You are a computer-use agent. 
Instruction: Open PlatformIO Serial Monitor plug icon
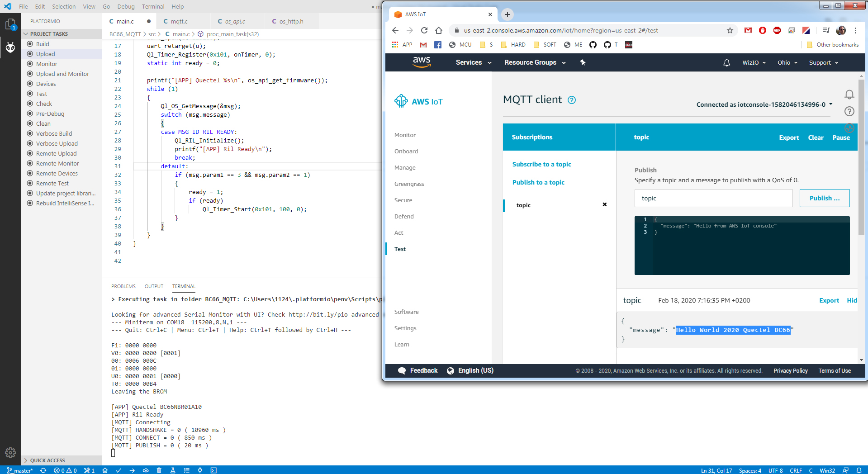pos(200,470)
